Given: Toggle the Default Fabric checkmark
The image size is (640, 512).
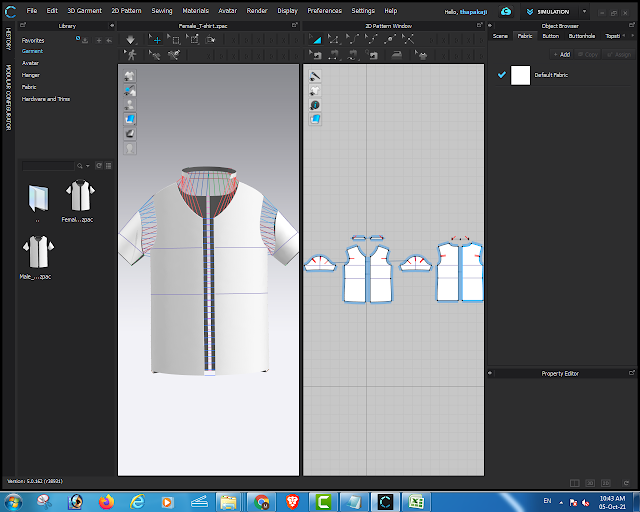Looking at the screenshot, I should pyautogui.click(x=502, y=75).
